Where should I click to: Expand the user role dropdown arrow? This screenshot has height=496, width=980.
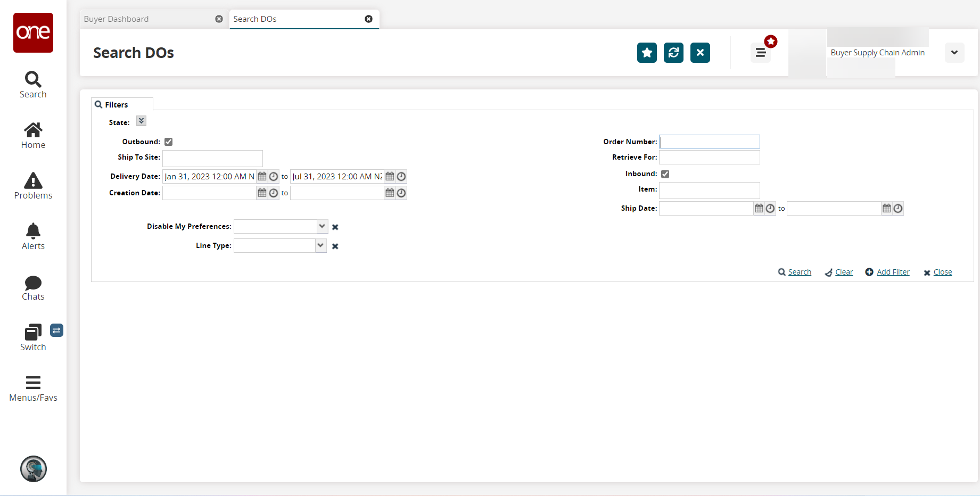954,53
